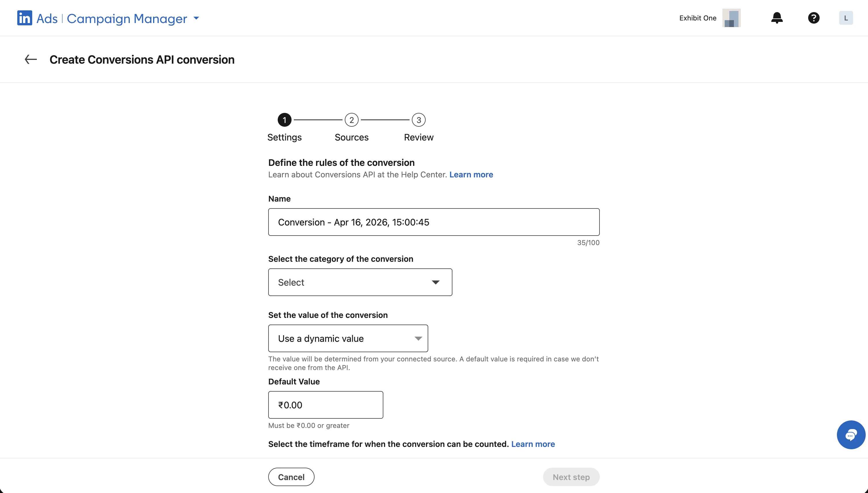Select step 1 Settings circle

pos(284,120)
